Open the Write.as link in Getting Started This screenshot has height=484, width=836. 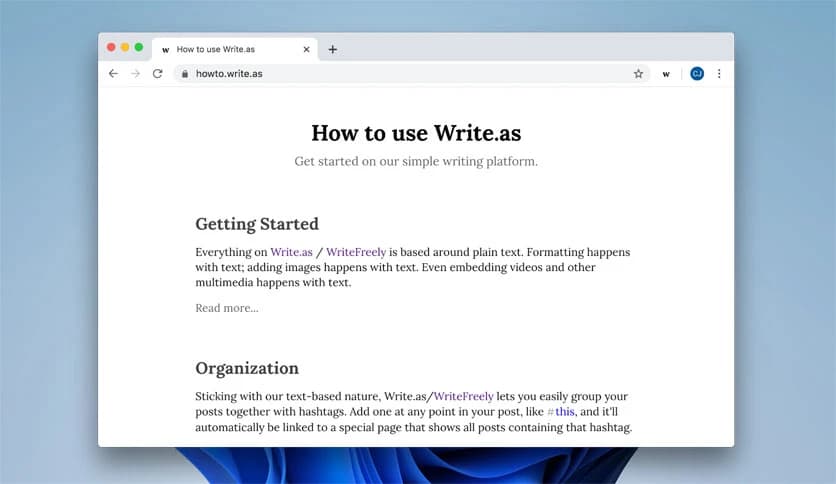(x=291, y=252)
